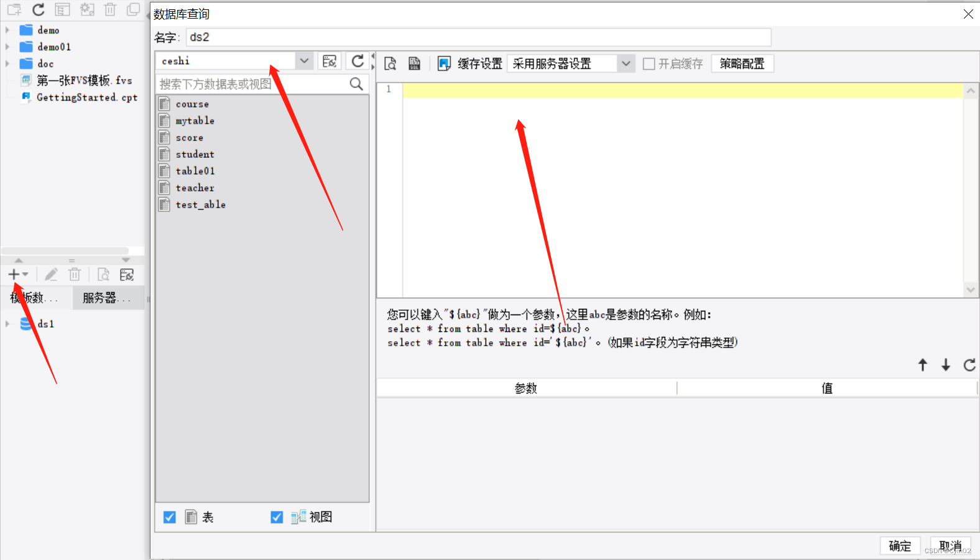Collapse the splitter arrow left of the SQL editor
The width and height of the screenshot is (980, 560).
click(373, 57)
